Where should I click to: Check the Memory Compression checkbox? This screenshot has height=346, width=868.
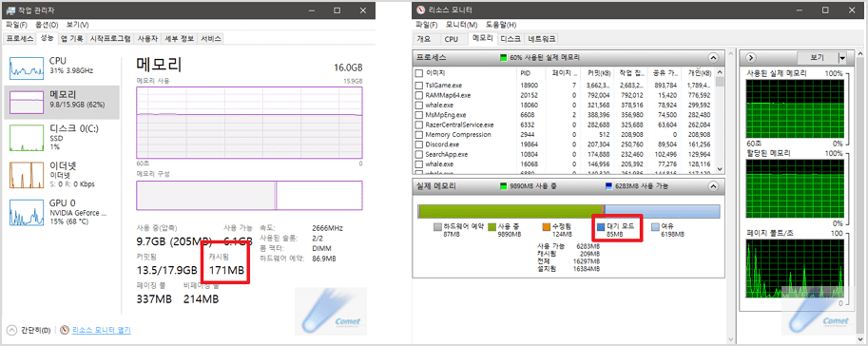pos(419,135)
